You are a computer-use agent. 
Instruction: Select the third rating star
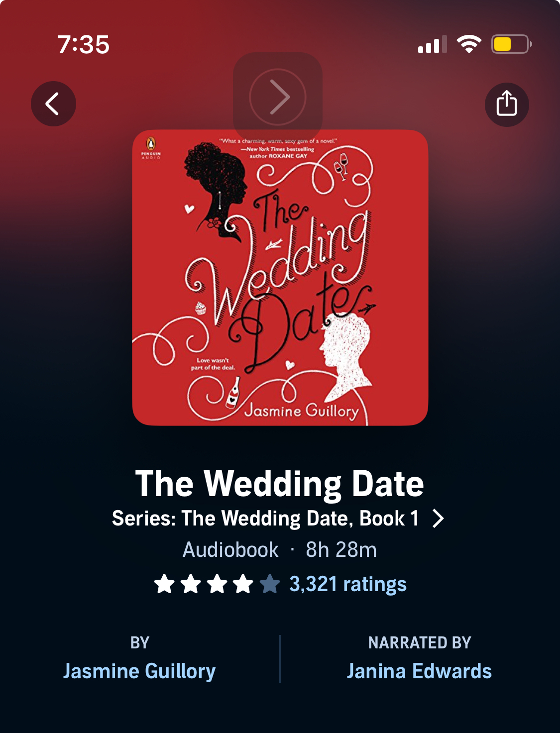coord(217,584)
